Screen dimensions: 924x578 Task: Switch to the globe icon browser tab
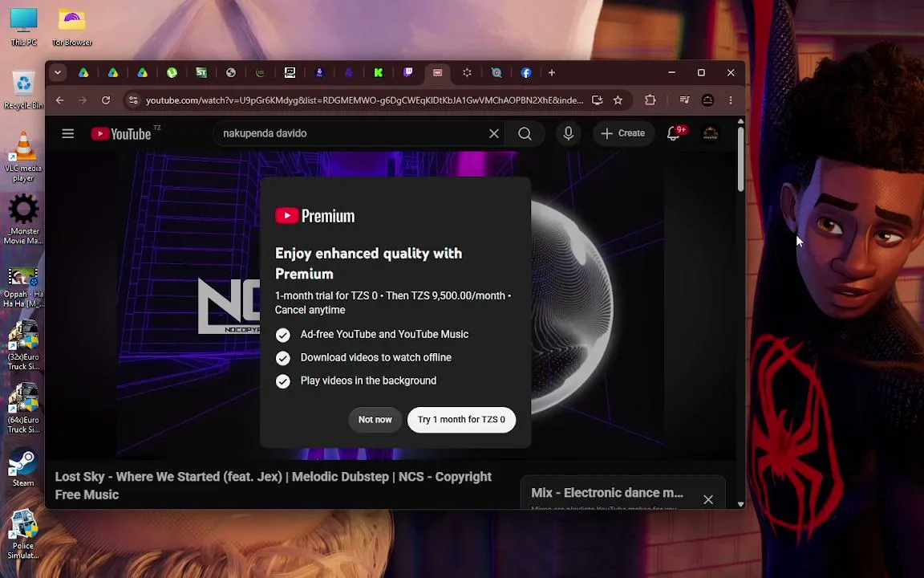(231, 72)
